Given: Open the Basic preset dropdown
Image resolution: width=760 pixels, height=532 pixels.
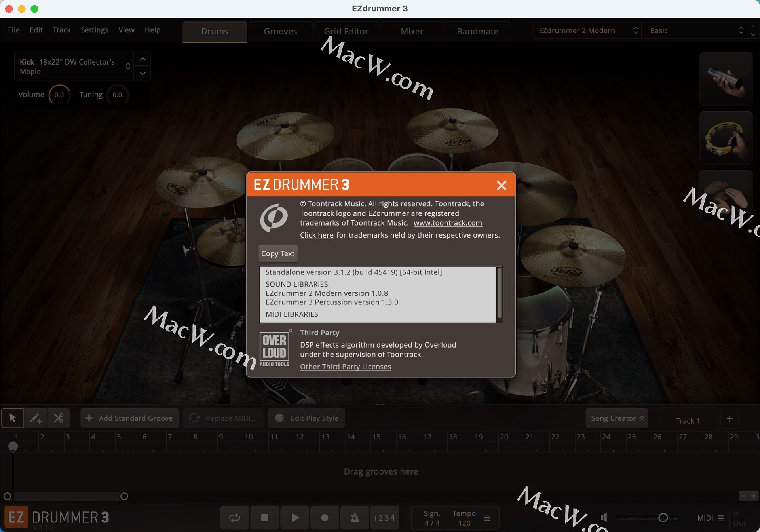Looking at the screenshot, I should 695,30.
